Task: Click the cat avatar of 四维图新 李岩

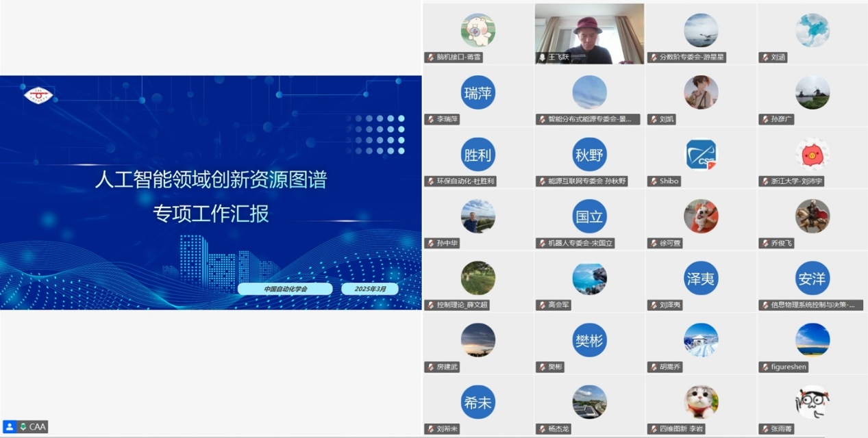Action: (701, 402)
